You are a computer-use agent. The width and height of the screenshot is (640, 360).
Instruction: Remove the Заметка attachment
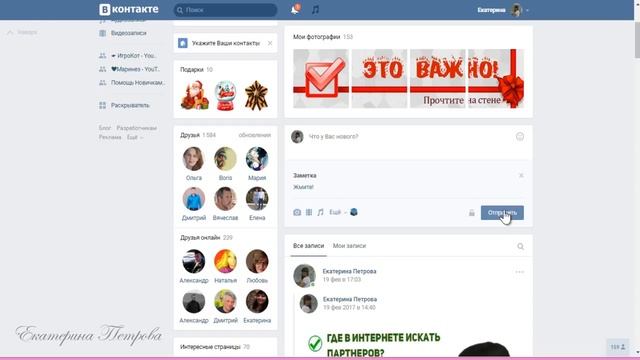point(521,176)
